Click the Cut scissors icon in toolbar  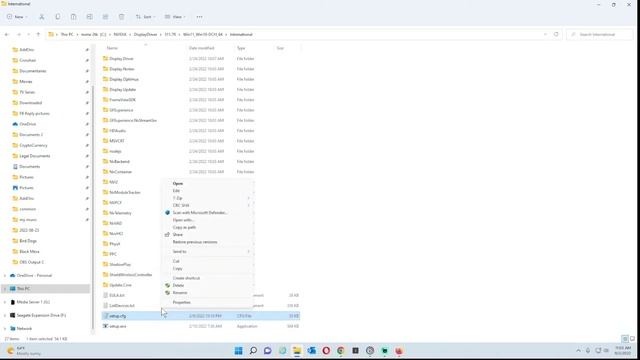point(42,17)
